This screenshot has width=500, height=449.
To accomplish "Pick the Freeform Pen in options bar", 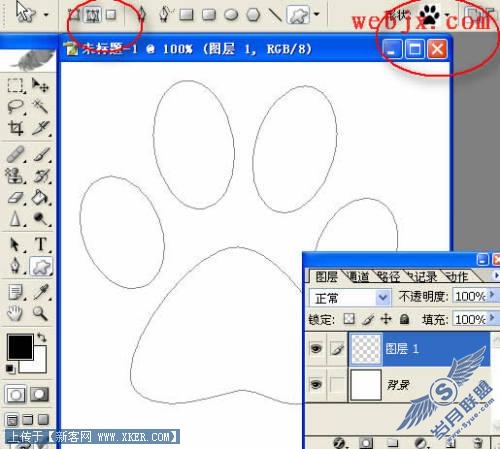I will [165, 14].
